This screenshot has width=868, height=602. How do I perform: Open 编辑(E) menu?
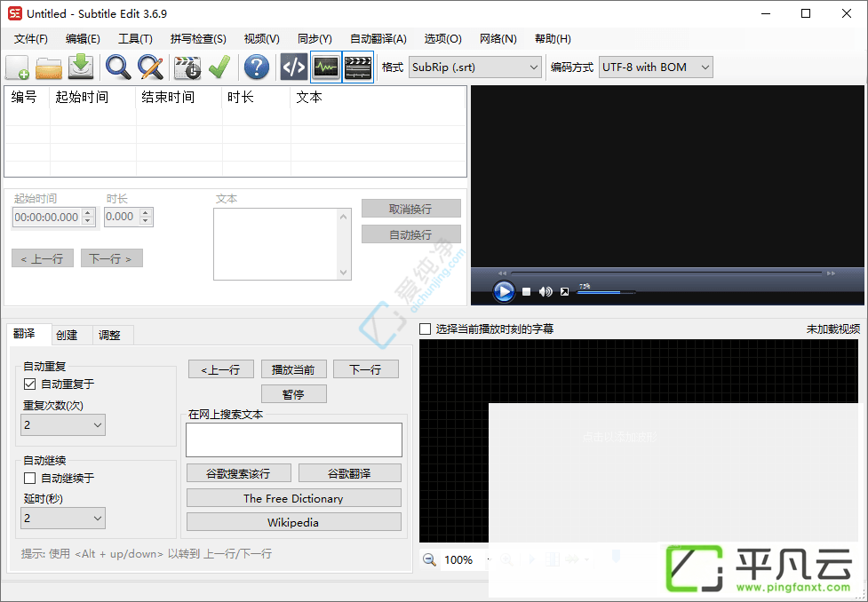tap(83, 39)
